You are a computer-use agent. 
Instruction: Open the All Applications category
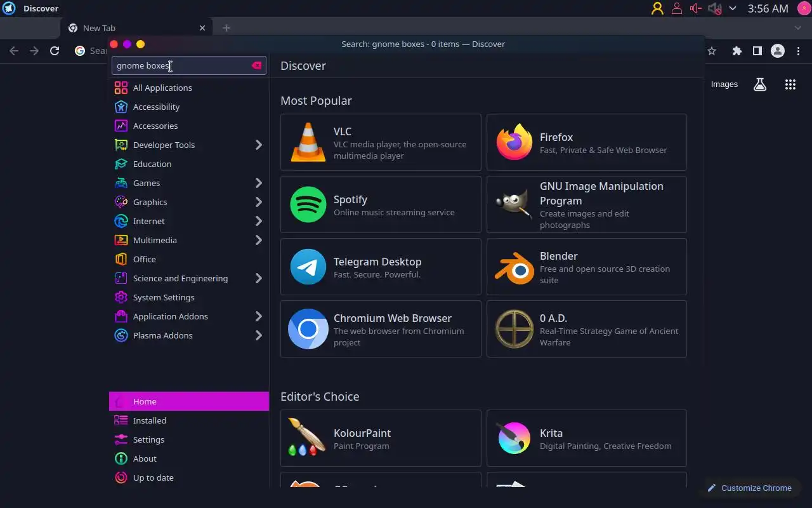click(x=189, y=88)
